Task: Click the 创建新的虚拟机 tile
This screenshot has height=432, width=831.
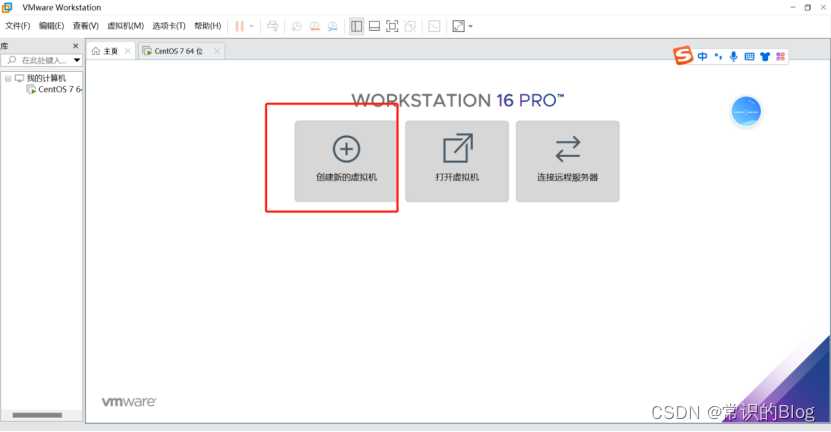Action: [346, 161]
